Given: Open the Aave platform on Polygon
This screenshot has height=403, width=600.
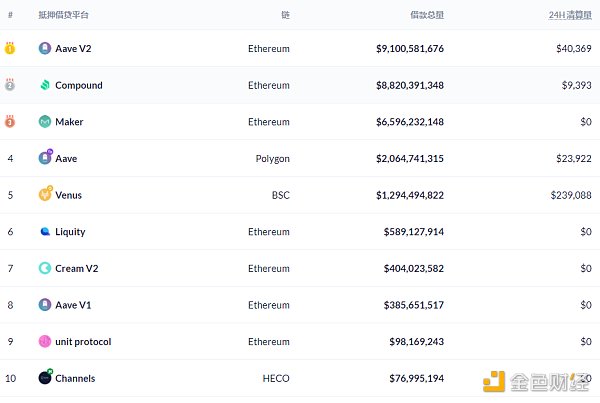Looking at the screenshot, I should click(x=66, y=158).
